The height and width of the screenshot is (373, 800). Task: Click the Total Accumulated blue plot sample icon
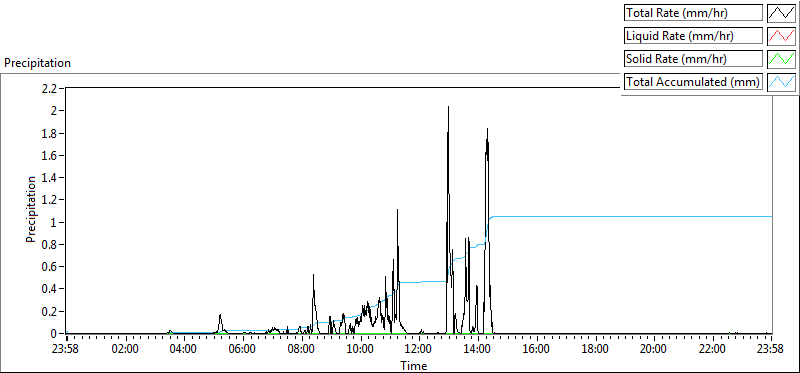coord(781,82)
